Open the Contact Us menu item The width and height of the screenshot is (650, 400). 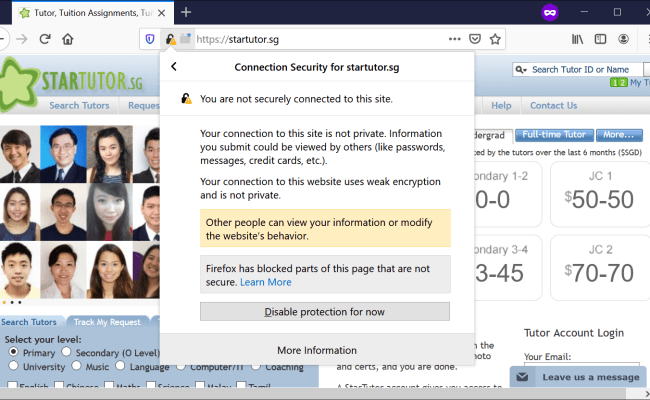pos(553,105)
